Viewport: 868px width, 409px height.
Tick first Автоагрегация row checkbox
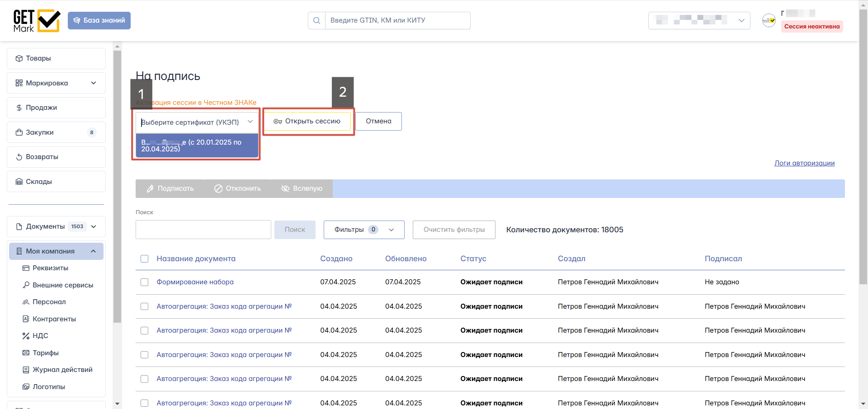[x=145, y=306]
